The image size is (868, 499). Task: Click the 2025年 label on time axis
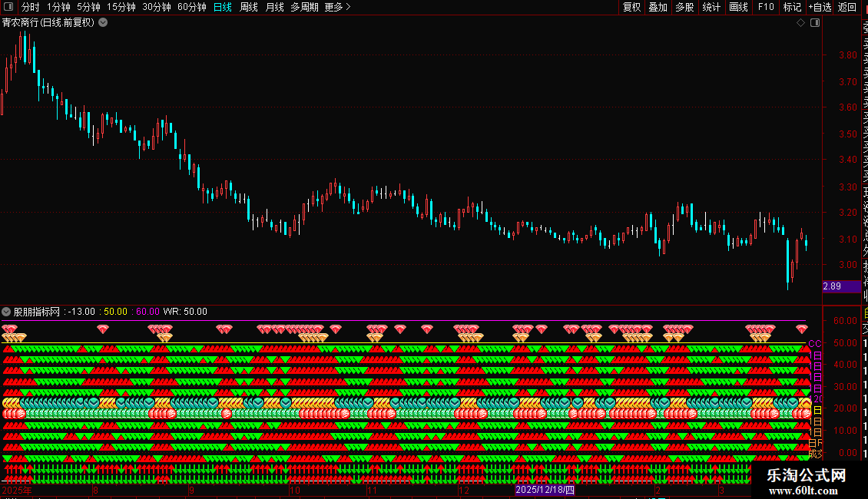tap(17, 490)
